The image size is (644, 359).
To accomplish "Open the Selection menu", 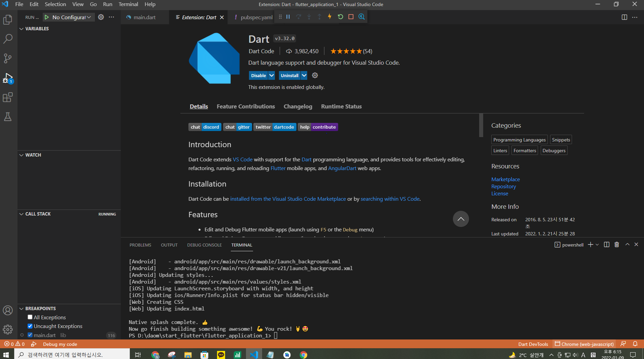I will pyautogui.click(x=55, y=4).
